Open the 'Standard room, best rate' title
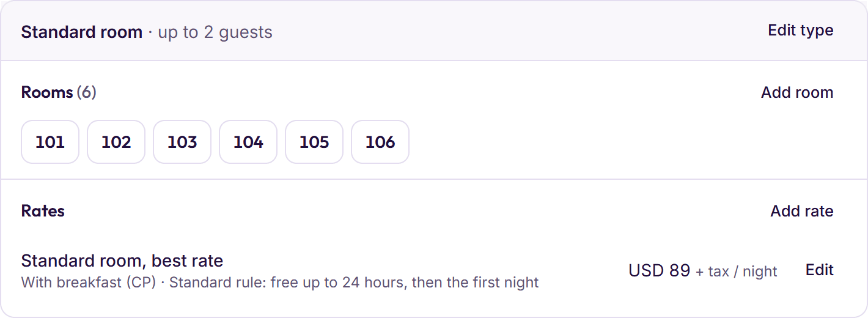Viewport: 868px width, 318px height. click(x=122, y=261)
